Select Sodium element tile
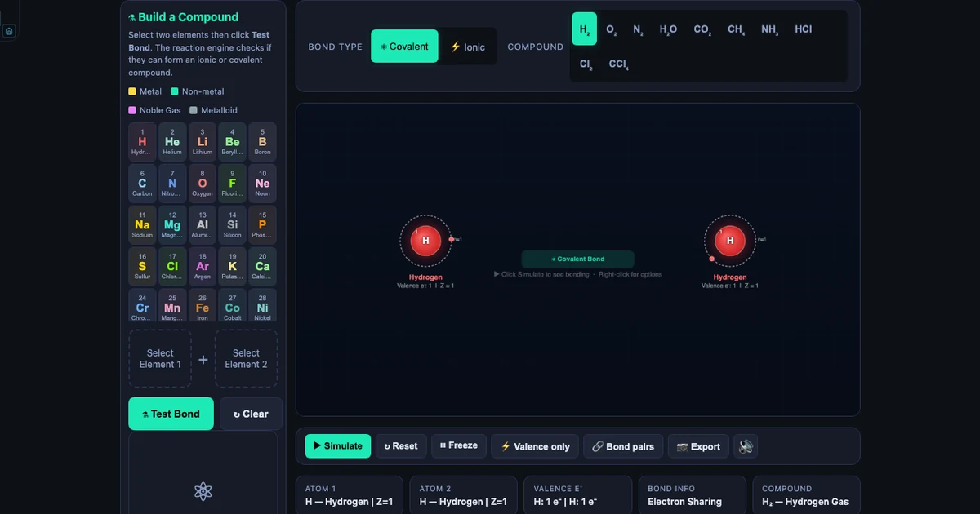 142,225
